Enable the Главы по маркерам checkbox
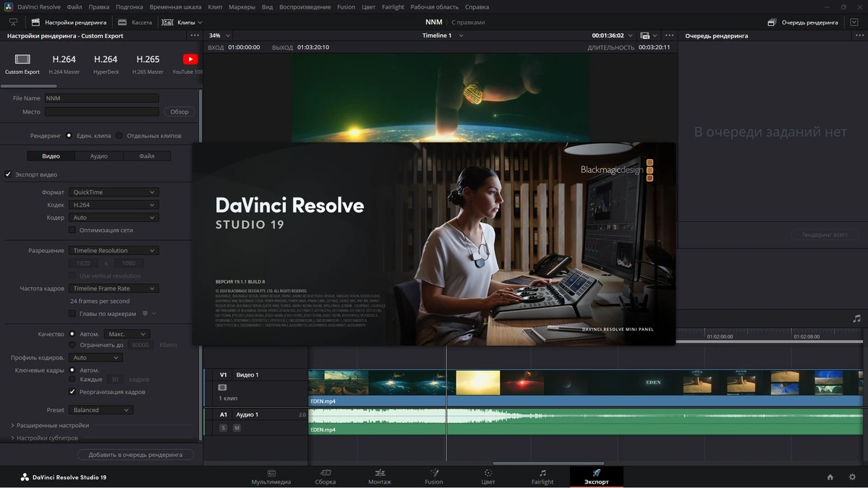This screenshot has height=488, width=868. (72, 314)
